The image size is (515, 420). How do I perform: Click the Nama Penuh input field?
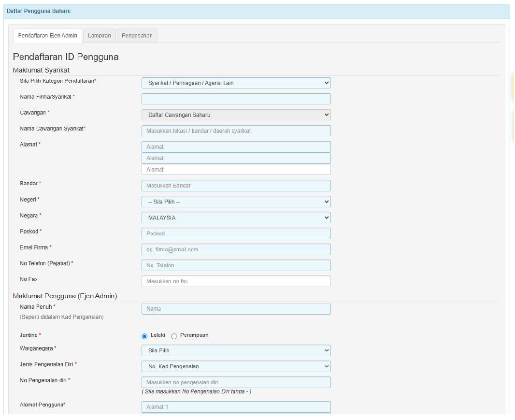pyautogui.click(x=236, y=309)
